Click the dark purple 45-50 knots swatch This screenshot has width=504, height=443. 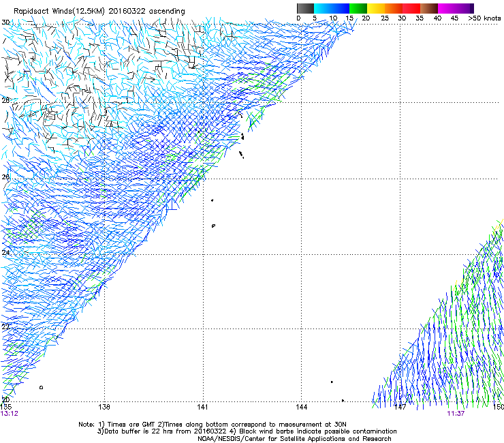pyautogui.click(x=464, y=8)
